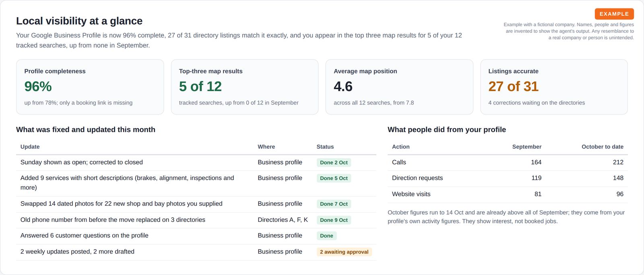Select 'tracked searches, up from 0 of 12 in September'
Image resolution: width=644 pixels, height=275 pixels.
pyautogui.click(x=239, y=103)
